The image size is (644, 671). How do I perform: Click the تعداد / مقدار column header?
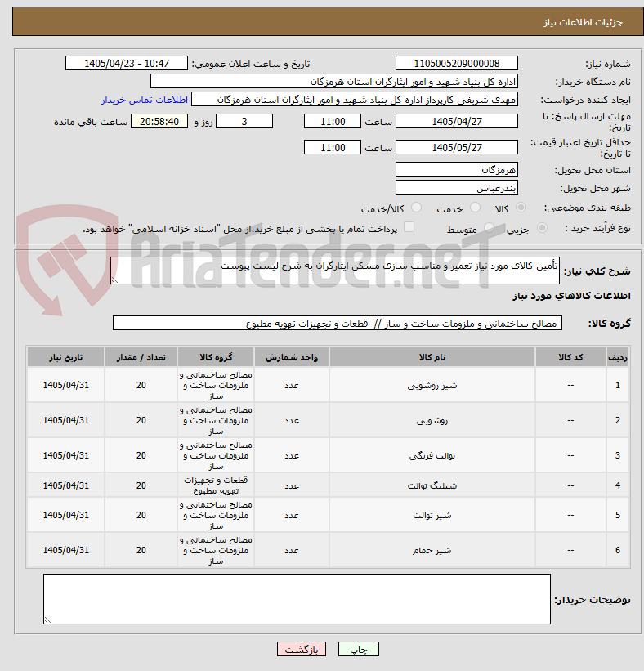tap(141, 357)
